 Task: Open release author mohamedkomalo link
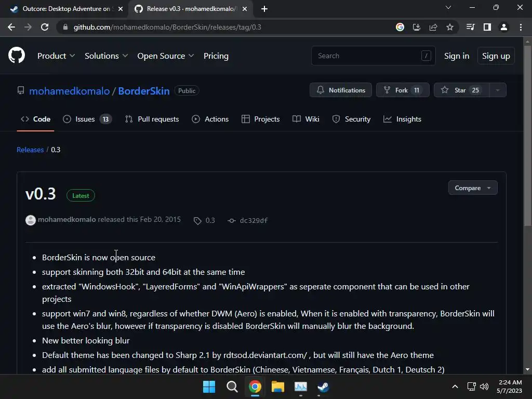tap(67, 220)
